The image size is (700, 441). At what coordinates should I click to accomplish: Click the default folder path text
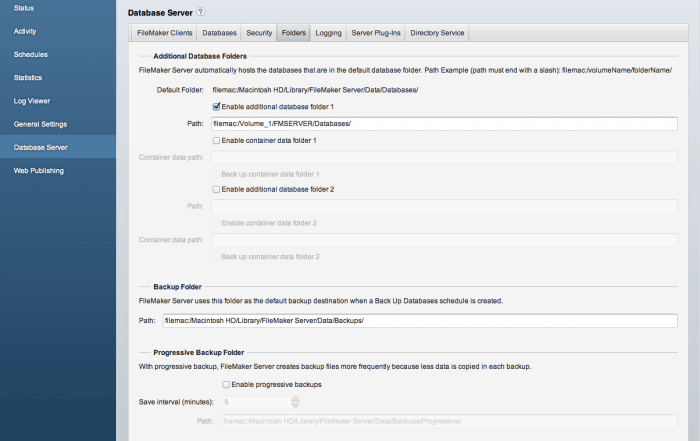tap(315, 90)
